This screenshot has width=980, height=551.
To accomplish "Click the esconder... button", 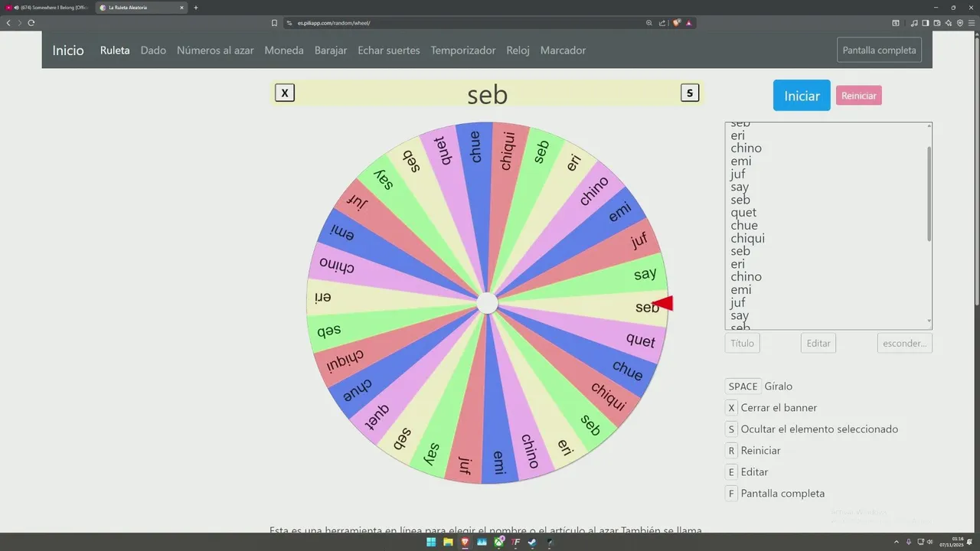I will (905, 343).
